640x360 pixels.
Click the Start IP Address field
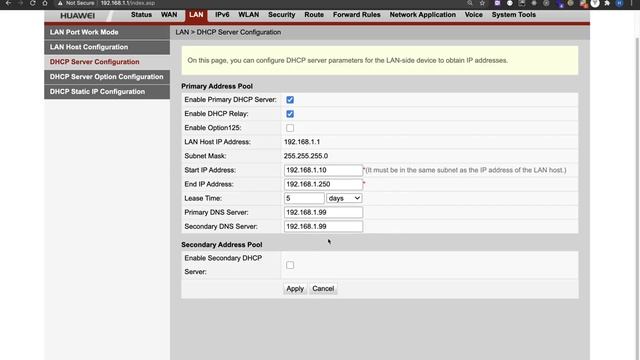(x=323, y=170)
